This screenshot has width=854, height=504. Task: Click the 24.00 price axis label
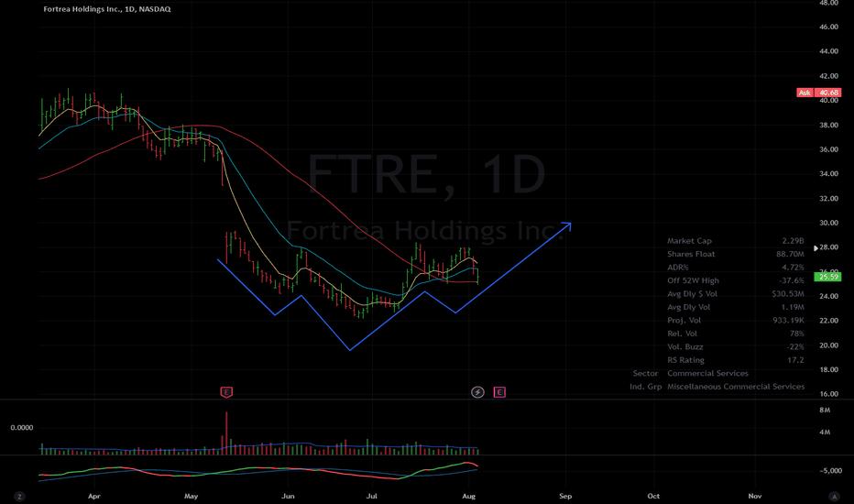[828, 296]
